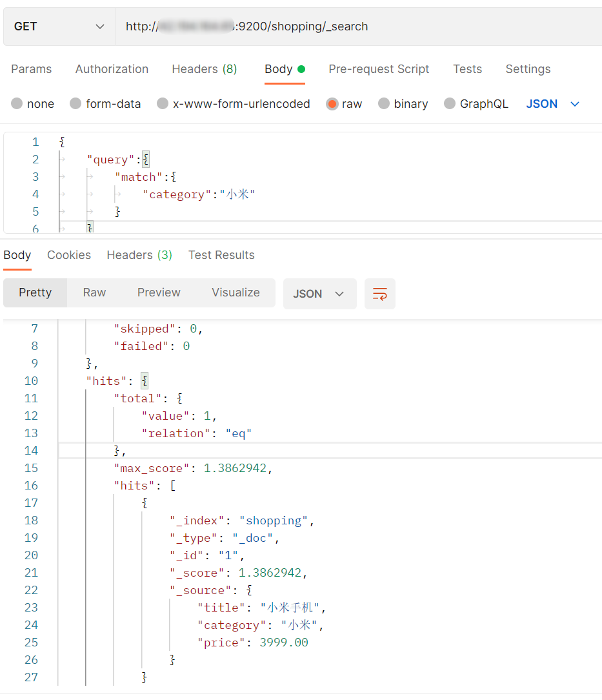Select the form-data radio button

(x=75, y=104)
